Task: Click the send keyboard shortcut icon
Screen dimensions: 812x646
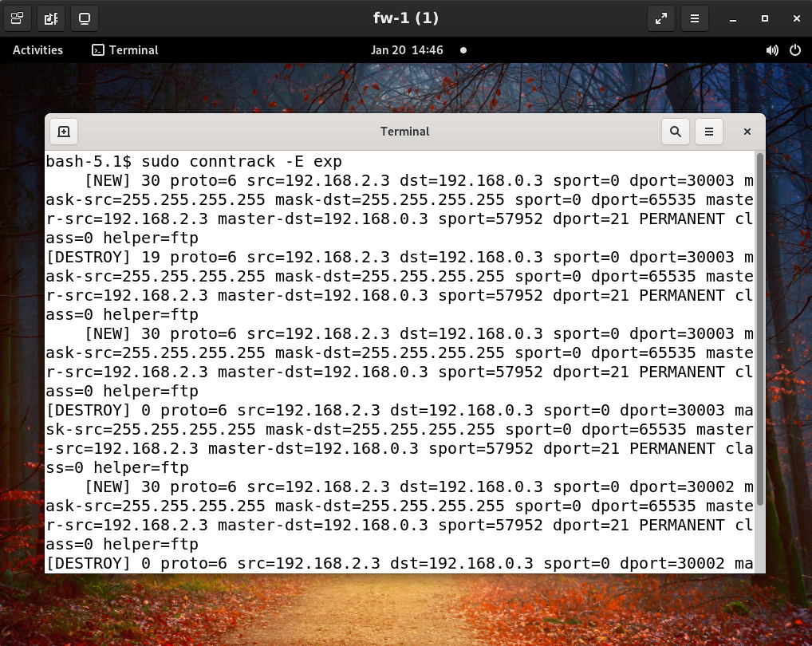Action: pyautogui.click(x=51, y=18)
